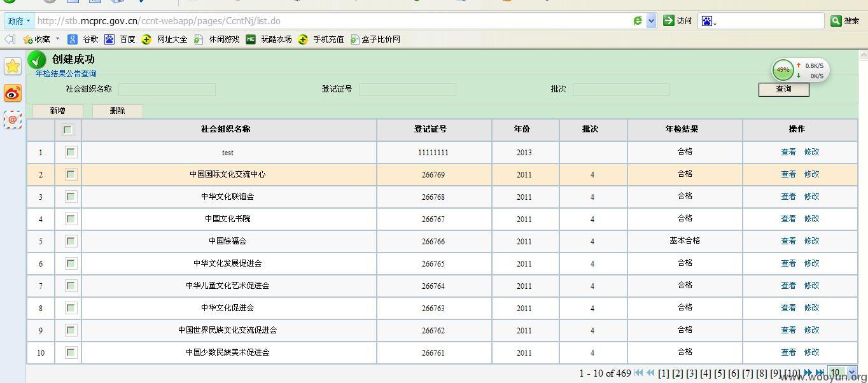Open the 休闲游戏 bookmark
Screen dimensions: 868x383
(x=217, y=39)
